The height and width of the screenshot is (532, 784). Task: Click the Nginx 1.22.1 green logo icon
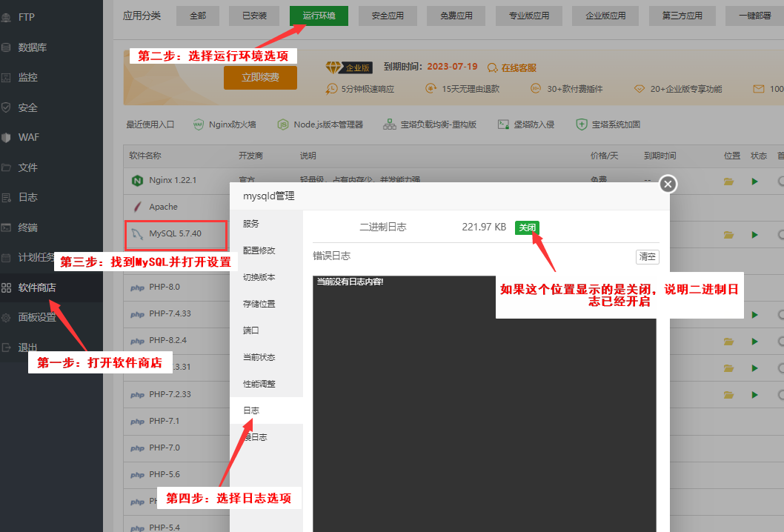(137, 181)
